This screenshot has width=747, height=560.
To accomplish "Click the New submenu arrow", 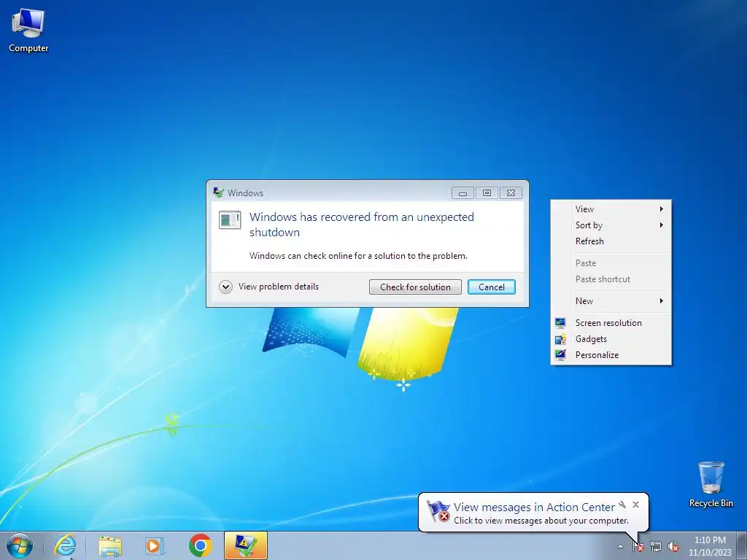I will coord(661,300).
